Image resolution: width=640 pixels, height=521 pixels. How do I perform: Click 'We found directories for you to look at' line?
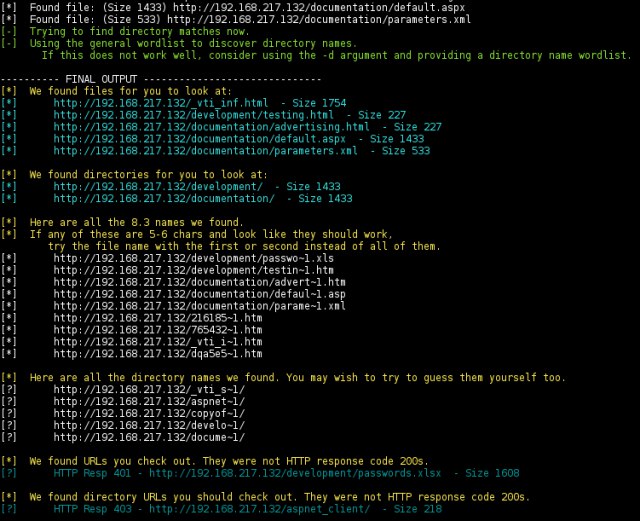148,175
